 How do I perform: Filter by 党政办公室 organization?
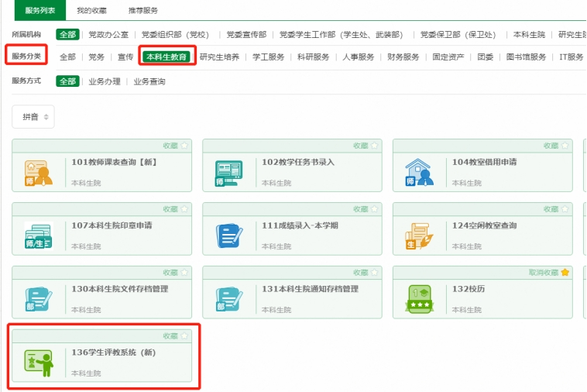click(x=108, y=35)
